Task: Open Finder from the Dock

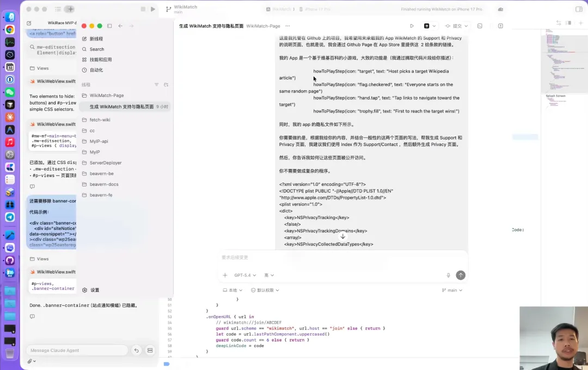Action: pos(10,17)
